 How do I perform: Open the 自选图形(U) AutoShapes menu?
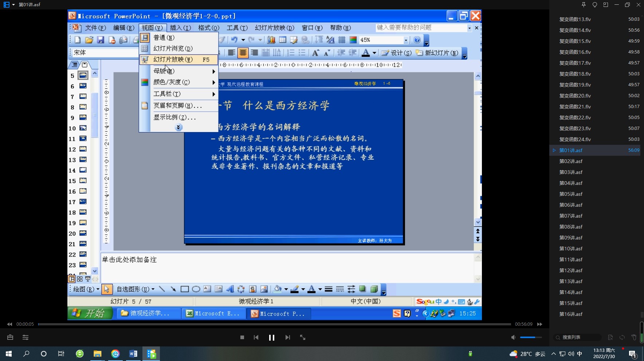click(136, 289)
